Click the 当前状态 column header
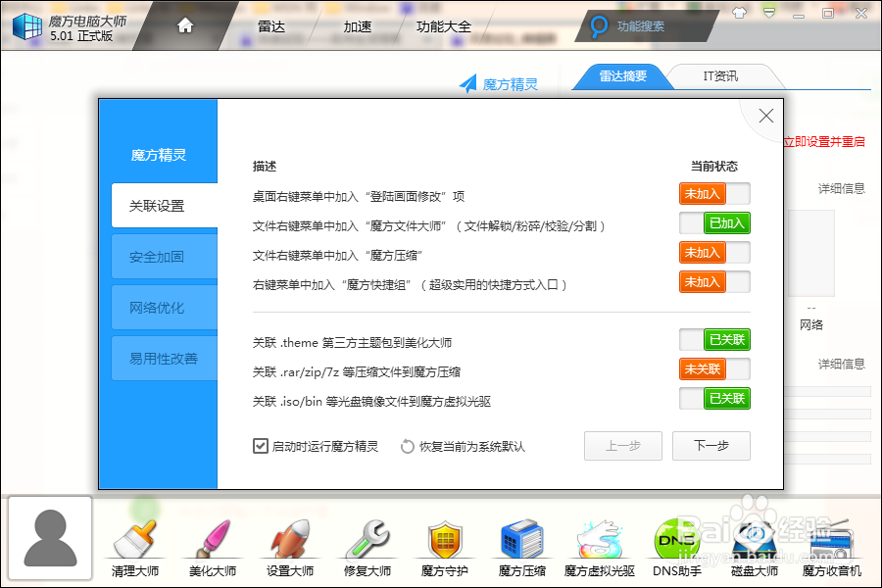This screenshot has width=882, height=588. tap(713, 166)
